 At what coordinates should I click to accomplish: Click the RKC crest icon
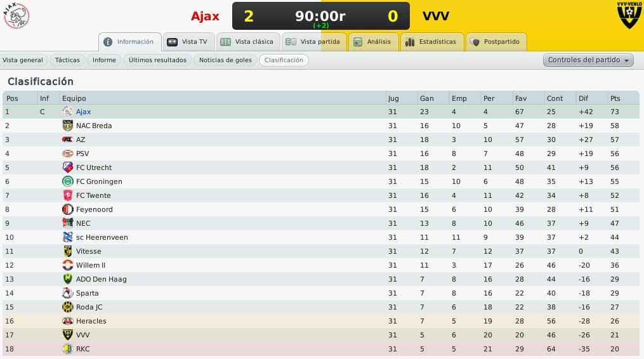[x=67, y=349]
